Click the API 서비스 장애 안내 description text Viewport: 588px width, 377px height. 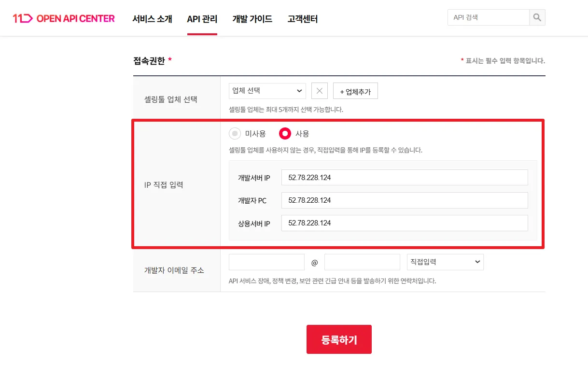(332, 281)
